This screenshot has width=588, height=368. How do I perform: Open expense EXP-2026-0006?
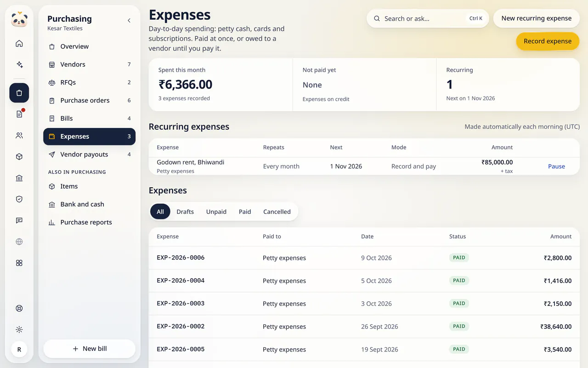pyautogui.click(x=364, y=258)
